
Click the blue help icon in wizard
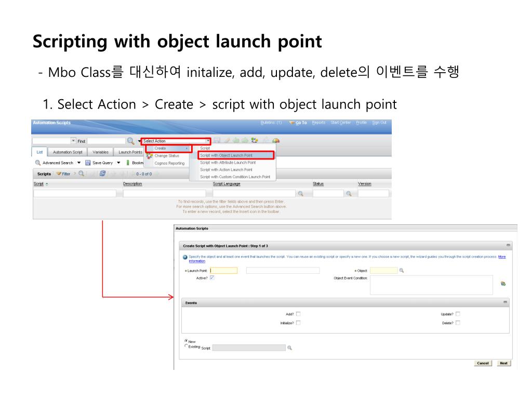tap(185, 257)
